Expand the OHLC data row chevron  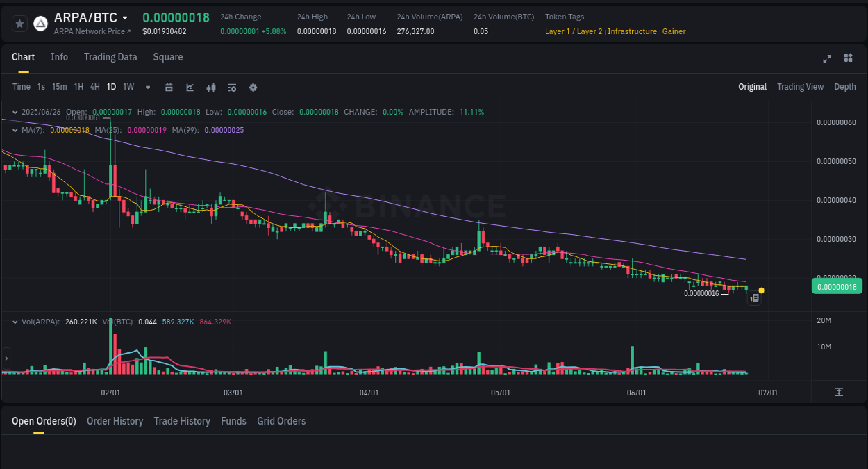click(14, 111)
